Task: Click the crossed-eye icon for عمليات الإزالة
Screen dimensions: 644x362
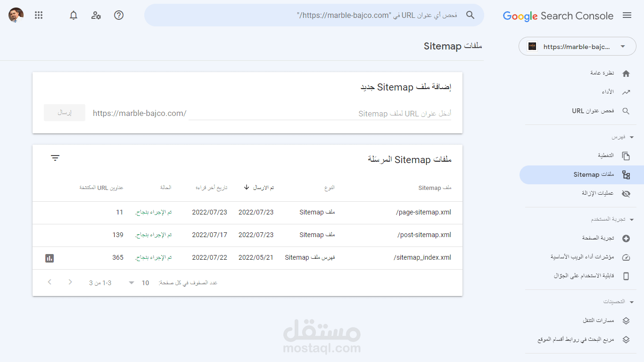Action: point(626,194)
